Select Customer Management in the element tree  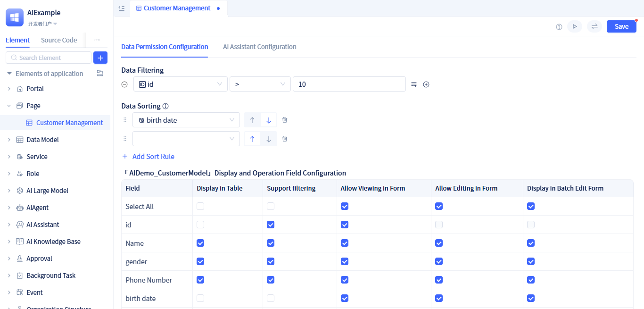55,123
